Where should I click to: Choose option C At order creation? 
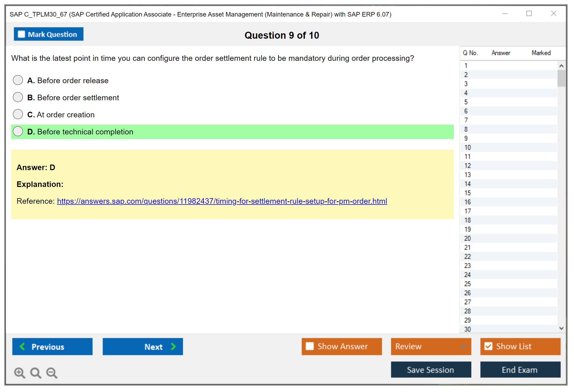click(x=18, y=114)
